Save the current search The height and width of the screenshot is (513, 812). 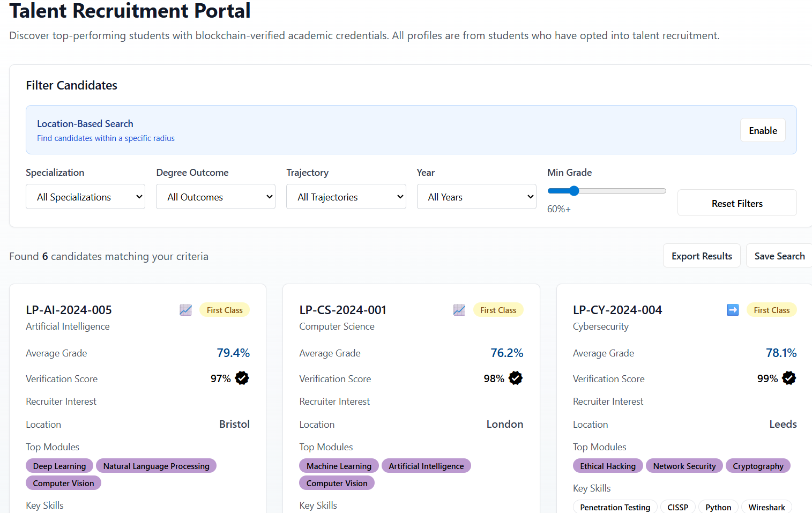pos(779,256)
